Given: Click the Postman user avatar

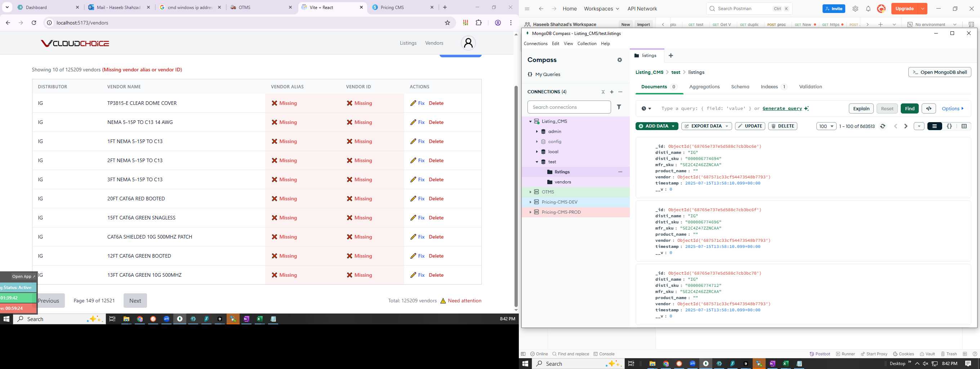Looking at the screenshot, I should [881, 9].
